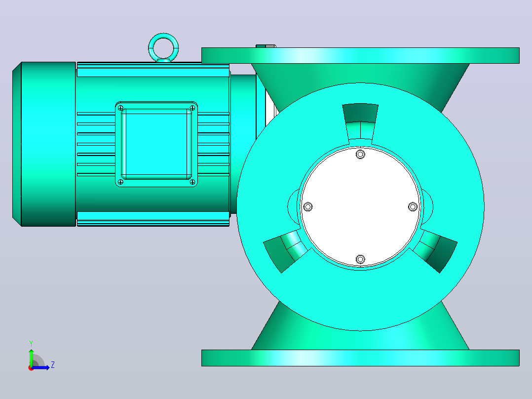
Task: Select the top rectangular flange plate
Action: pos(360,55)
